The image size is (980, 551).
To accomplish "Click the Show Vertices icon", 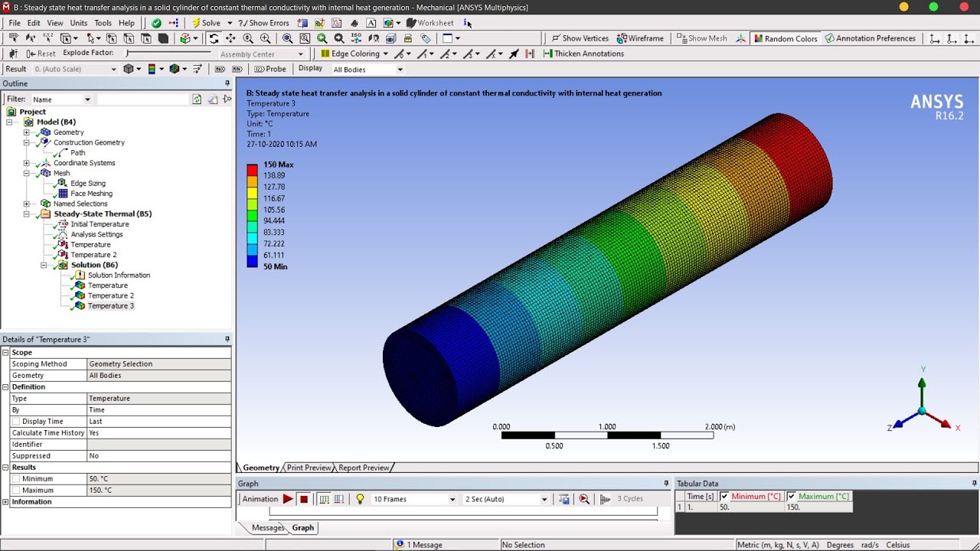I will point(556,38).
